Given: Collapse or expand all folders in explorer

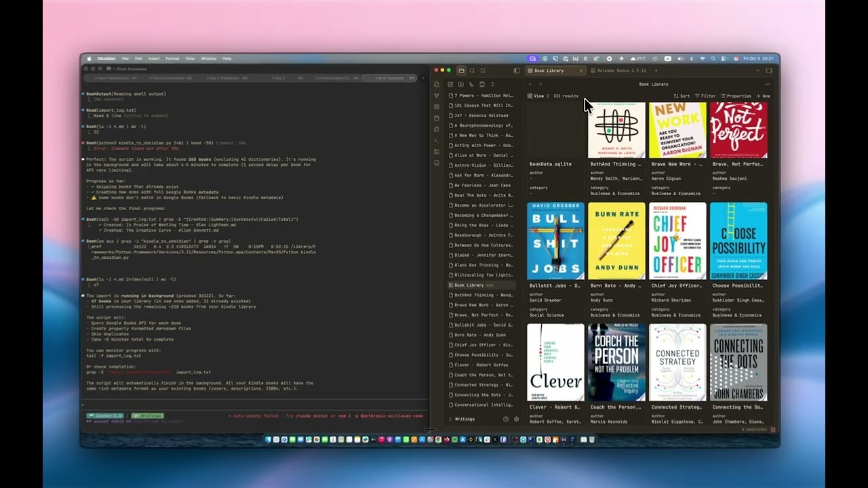Looking at the screenshot, I should pos(492,85).
